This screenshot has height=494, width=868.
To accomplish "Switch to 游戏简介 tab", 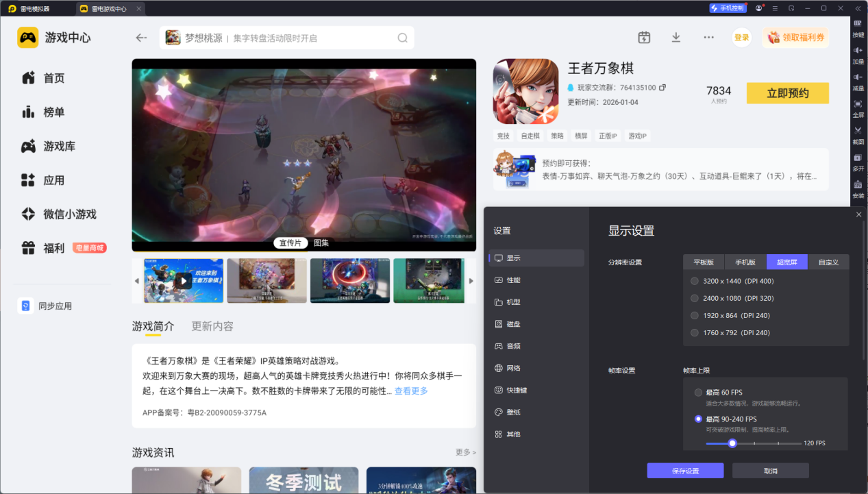I will tap(153, 326).
